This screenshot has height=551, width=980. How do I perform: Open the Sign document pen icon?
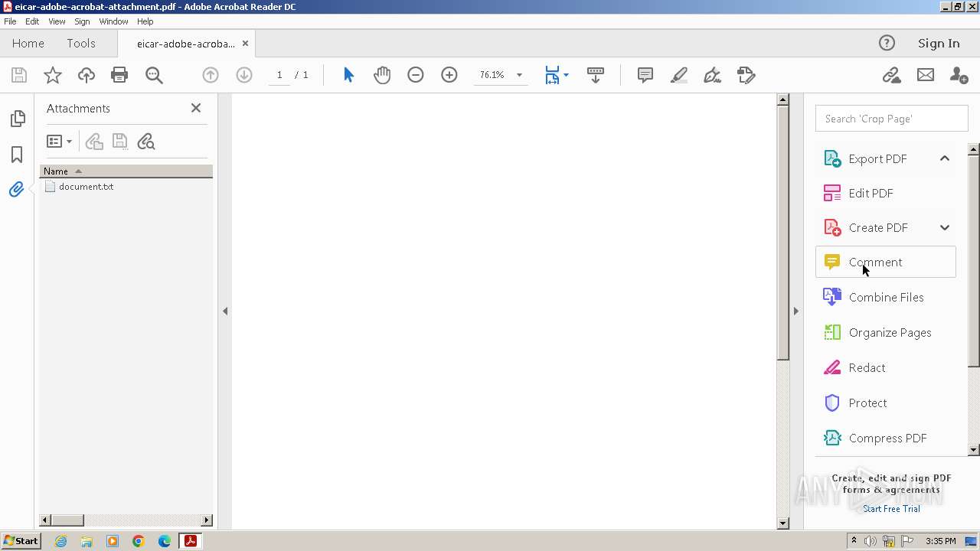[713, 75]
